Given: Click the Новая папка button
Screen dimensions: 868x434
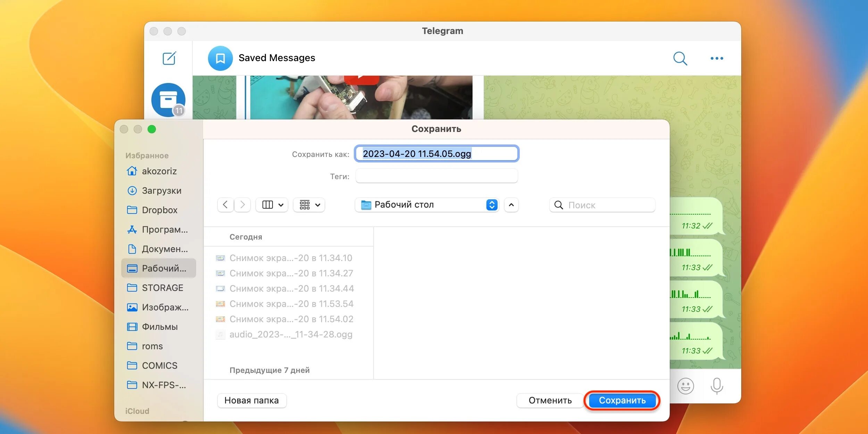Looking at the screenshot, I should tap(251, 400).
